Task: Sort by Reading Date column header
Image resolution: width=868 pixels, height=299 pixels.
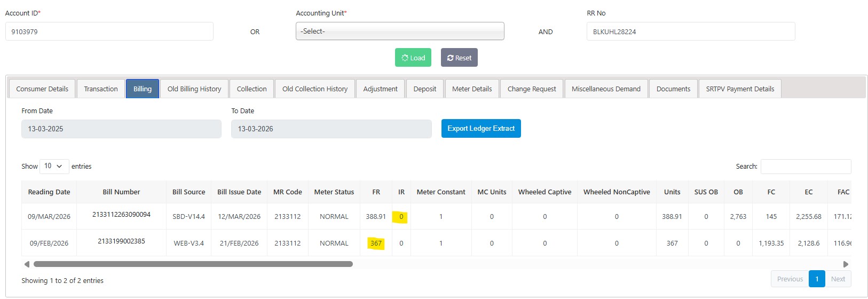Action: 49,192
